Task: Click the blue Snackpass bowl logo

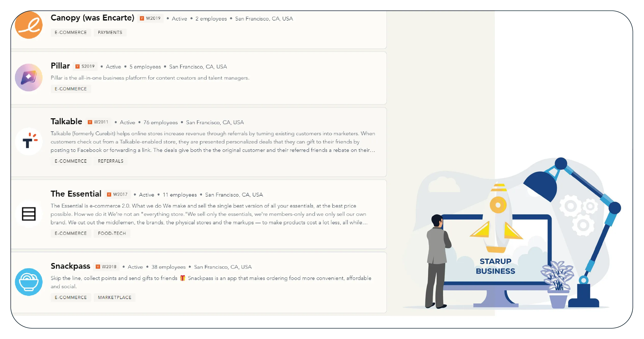Action: coord(28,282)
